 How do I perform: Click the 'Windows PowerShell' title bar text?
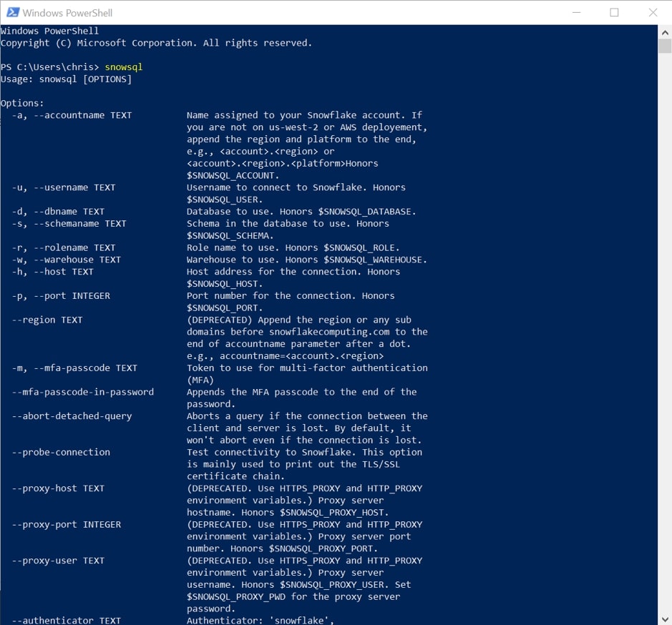67,13
